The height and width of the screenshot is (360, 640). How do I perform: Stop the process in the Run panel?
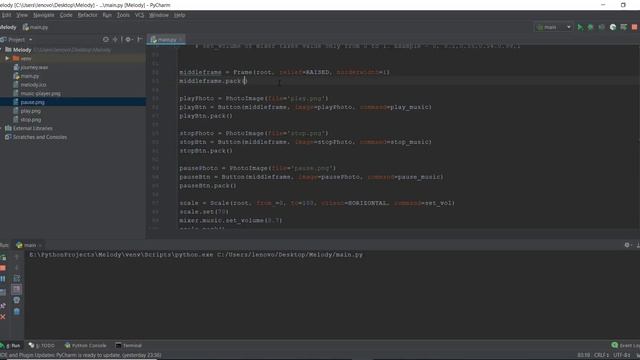tap(3, 268)
